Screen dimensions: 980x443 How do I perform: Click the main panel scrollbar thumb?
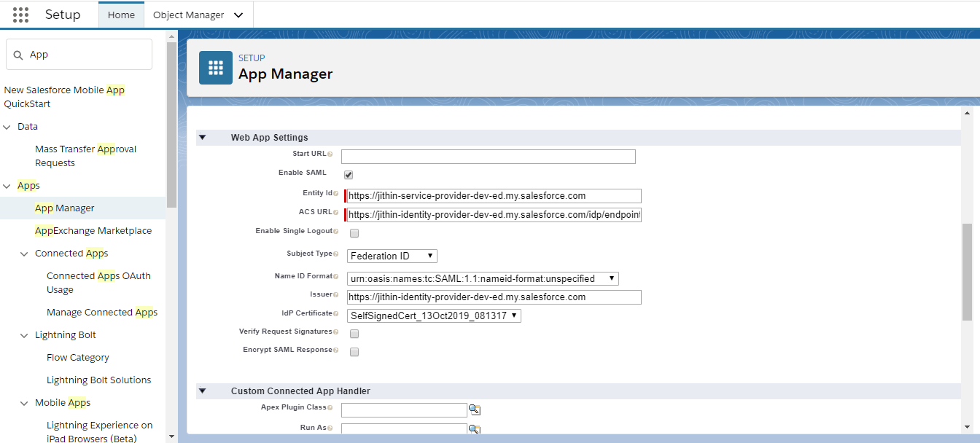point(968,272)
